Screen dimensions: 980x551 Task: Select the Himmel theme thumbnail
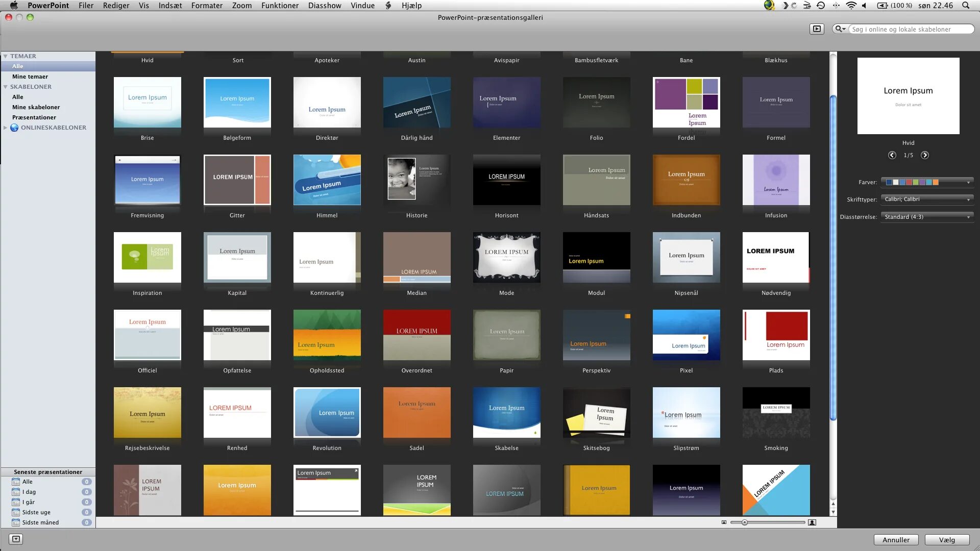pos(327,180)
